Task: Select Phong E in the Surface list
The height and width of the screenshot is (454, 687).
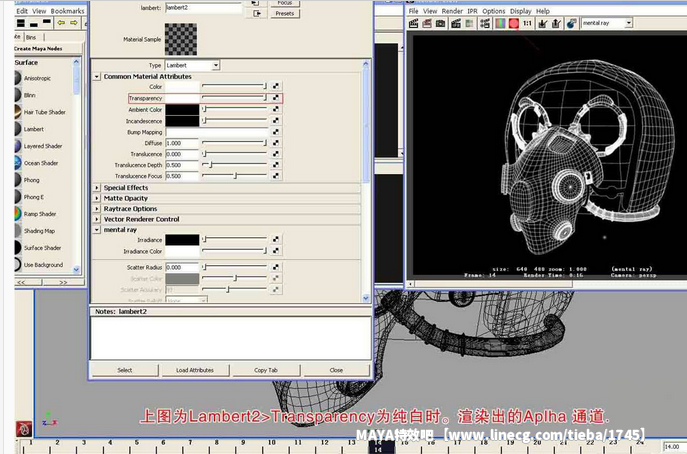Action: pos(34,197)
